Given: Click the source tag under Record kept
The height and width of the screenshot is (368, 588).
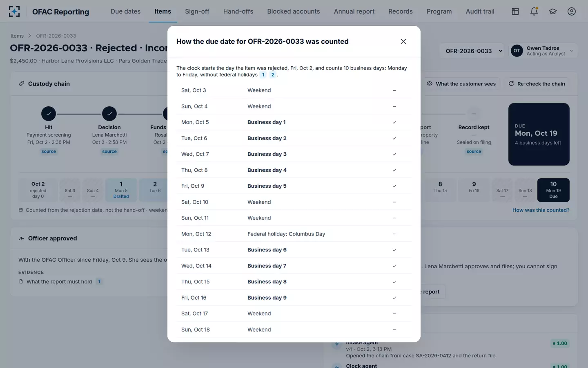Looking at the screenshot, I should [x=474, y=152].
